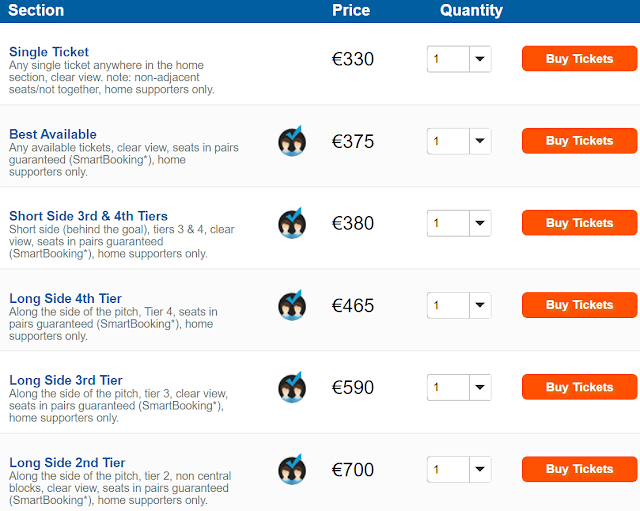The width and height of the screenshot is (640, 511).
Task: Click the Best Available section title
Action: 53,134
